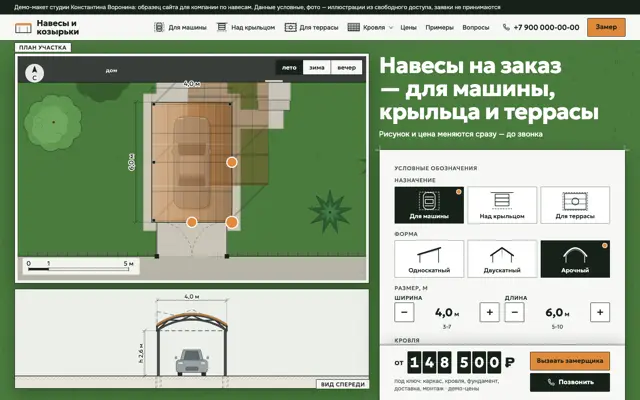The image size is (640, 400).
Task: Decrease the length with the minus button
Action: point(515,312)
